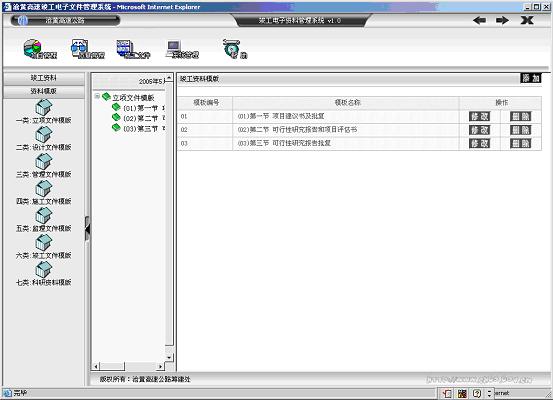
Task: Click the back arrow in header
Action: tap(480, 20)
